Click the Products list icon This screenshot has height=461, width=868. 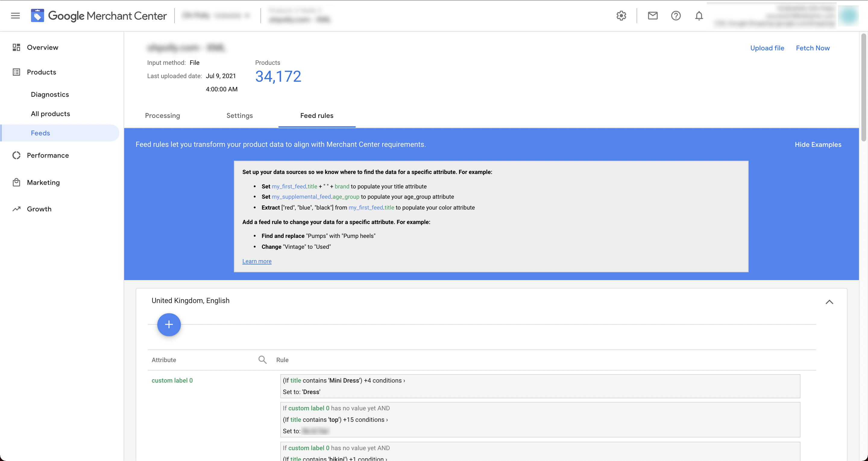(16, 72)
